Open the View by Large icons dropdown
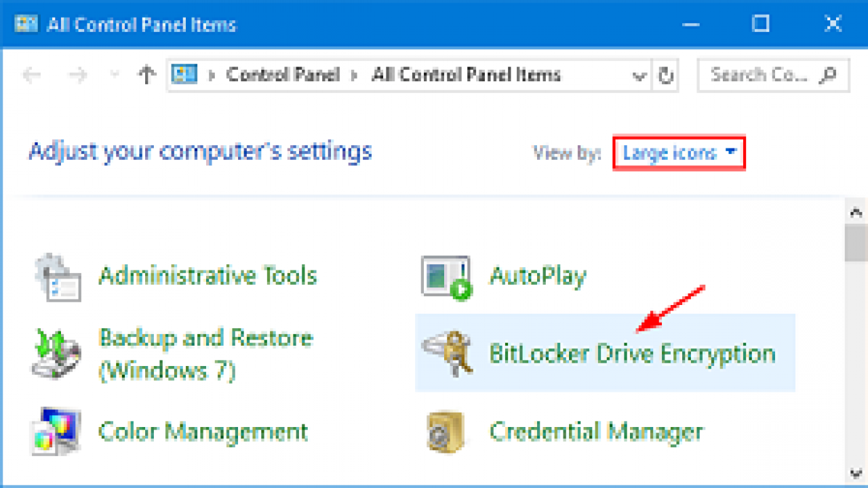This screenshot has height=488, width=868. pyautogui.click(x=678, y=153)
